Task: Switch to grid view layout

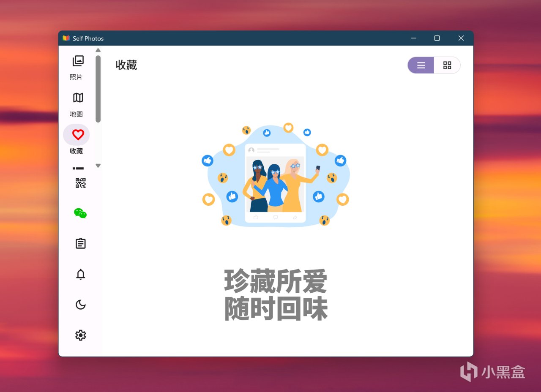Action: point(447,65)
